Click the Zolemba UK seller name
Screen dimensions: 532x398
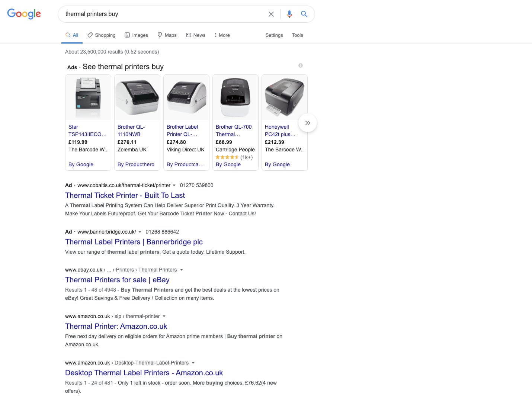click(x=132, y=150)
